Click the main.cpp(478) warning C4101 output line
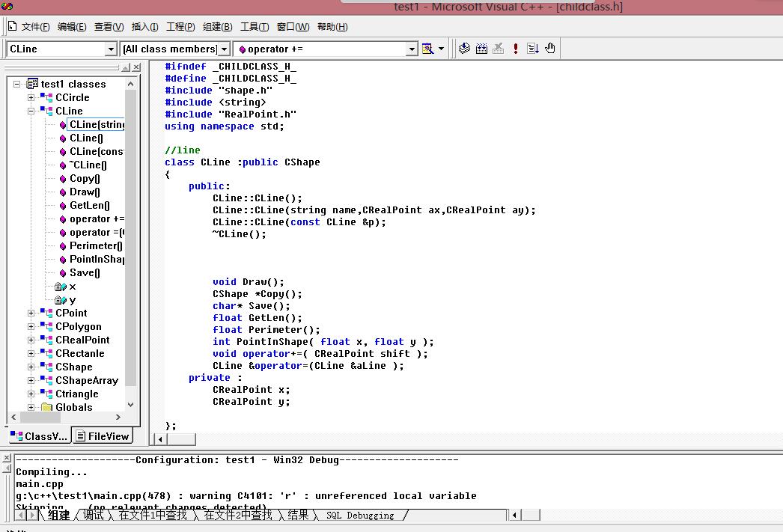The image size is (783, 532). (x=246, y=495)
